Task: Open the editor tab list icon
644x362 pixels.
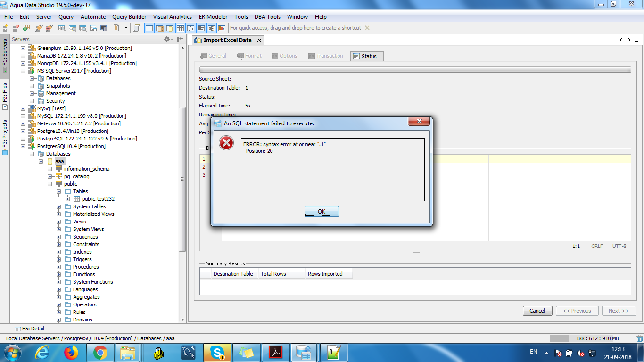Action: point(636,40)
